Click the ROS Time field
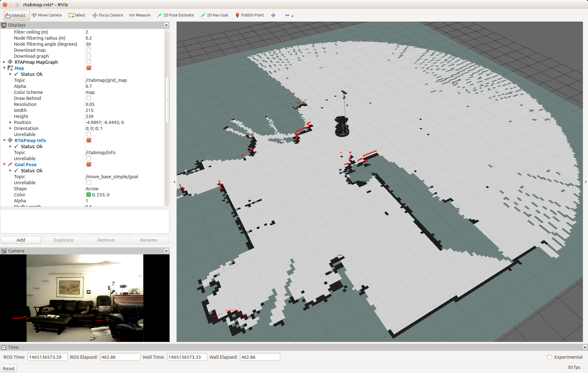 pyautogui.click(x=48, y=357)
